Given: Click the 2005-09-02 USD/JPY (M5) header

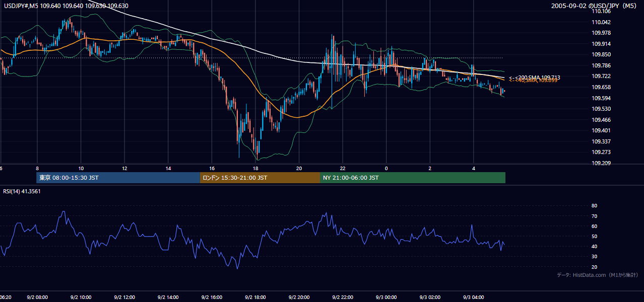Looking at the screenshot, I should coord(595,6).
